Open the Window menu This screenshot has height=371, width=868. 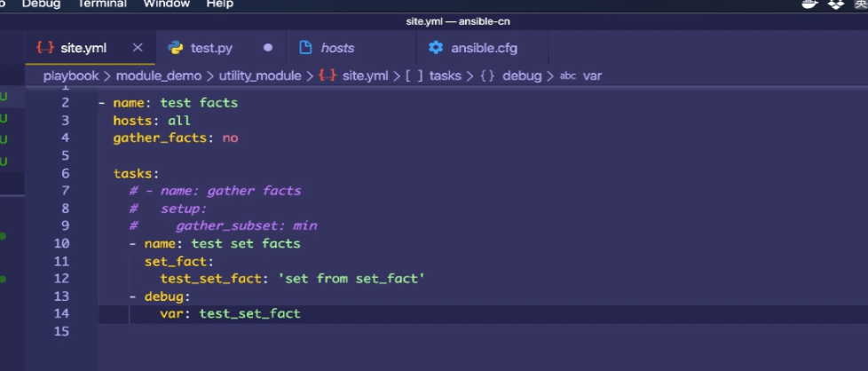tap(167, 4)
